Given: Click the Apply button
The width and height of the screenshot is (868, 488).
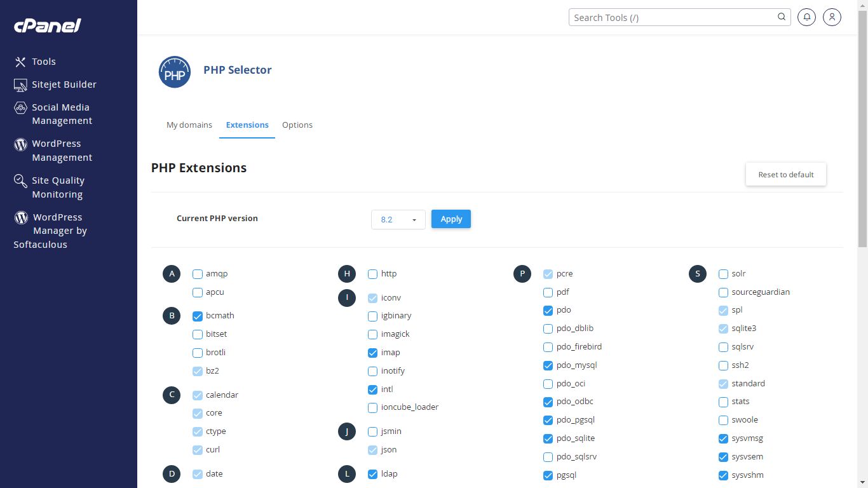Looking at the screenshot, I should point(451,219).
